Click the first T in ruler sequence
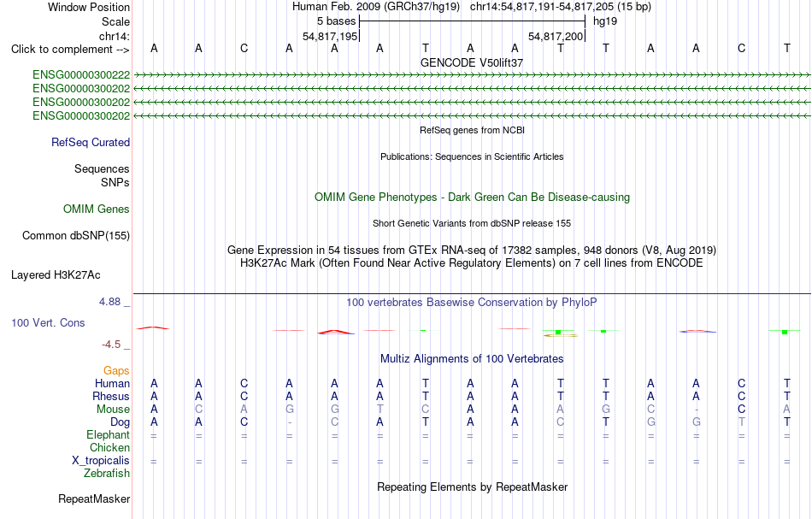 click(x=425, y=48)
